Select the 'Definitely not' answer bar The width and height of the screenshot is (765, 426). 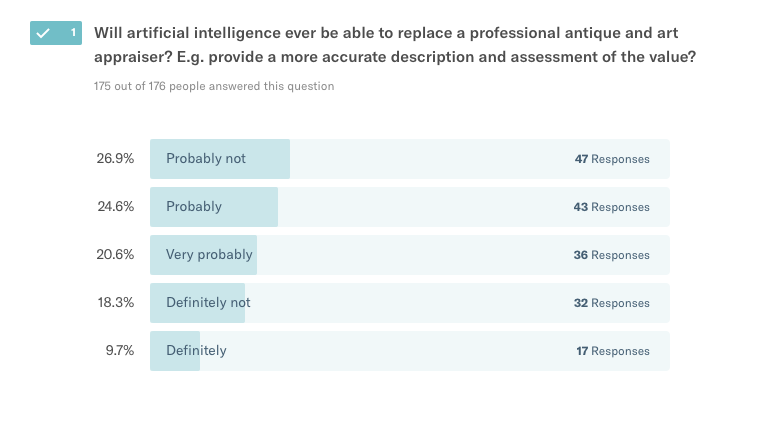[409, 303]
